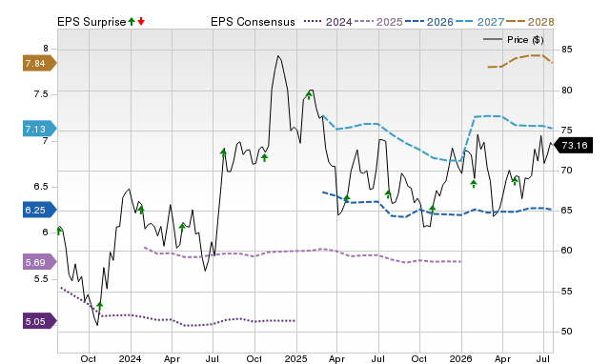This screenshot has width=610, height=364.
Task: Click the EPS Consensus legend label
Action: [253, 22]
